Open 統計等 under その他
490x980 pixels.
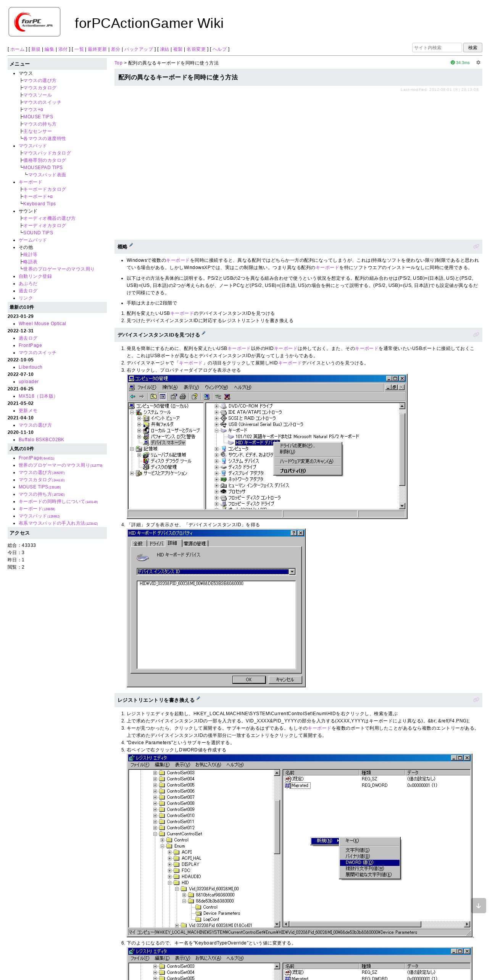pos(30,255)
